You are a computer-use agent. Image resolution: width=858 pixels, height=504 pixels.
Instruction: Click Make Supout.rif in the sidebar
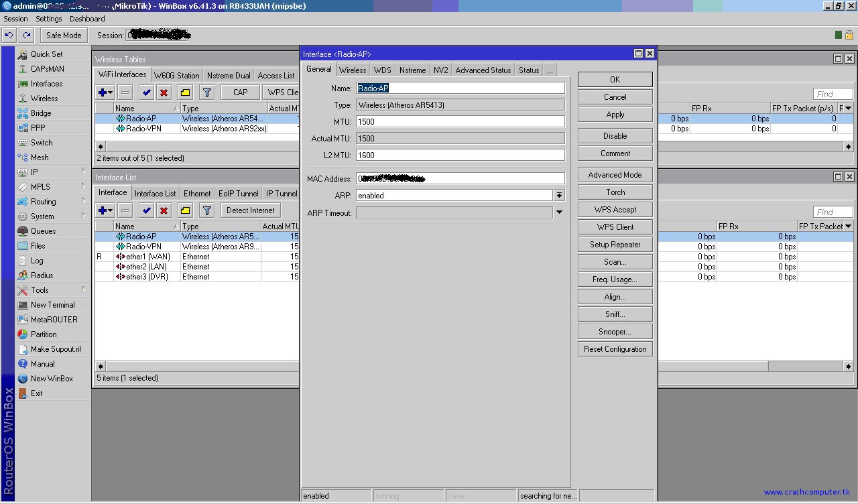pos(56,349)
